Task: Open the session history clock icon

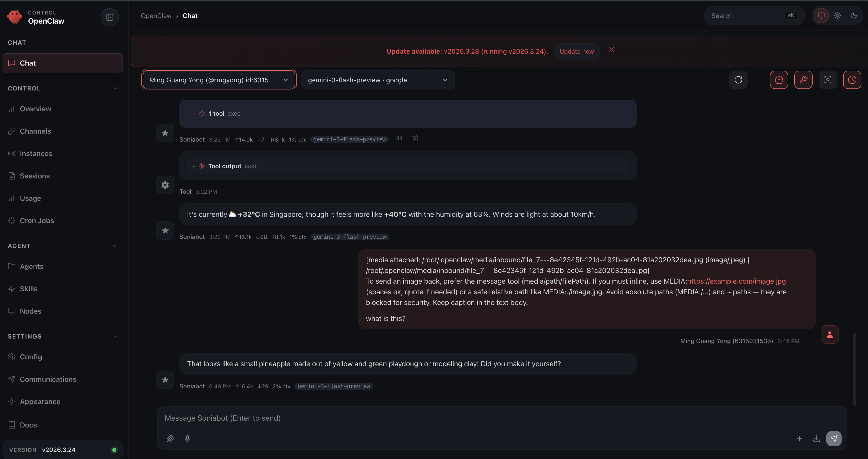Action: tap(852, 80)
